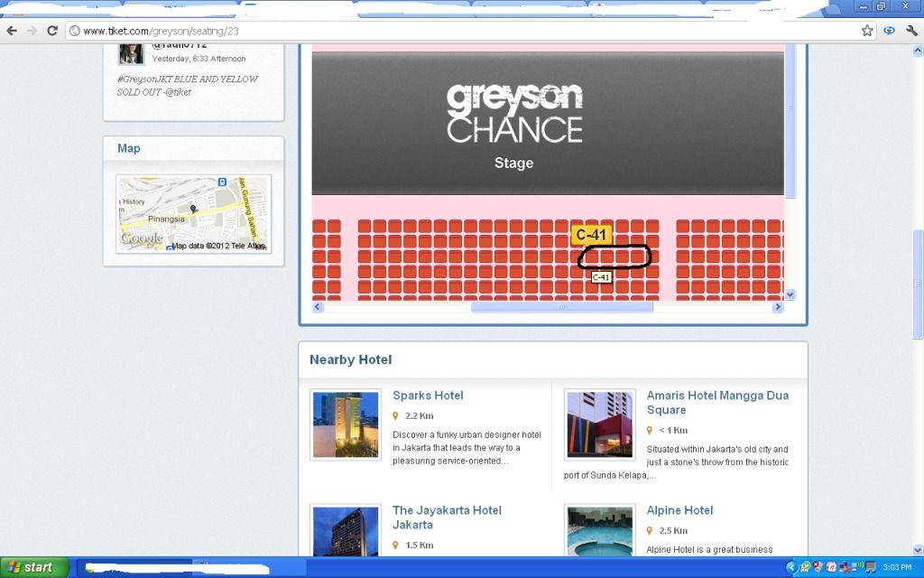Screen dimensions: 924x578
Task: Open the Windows Start menu
Action: point(34,567)
